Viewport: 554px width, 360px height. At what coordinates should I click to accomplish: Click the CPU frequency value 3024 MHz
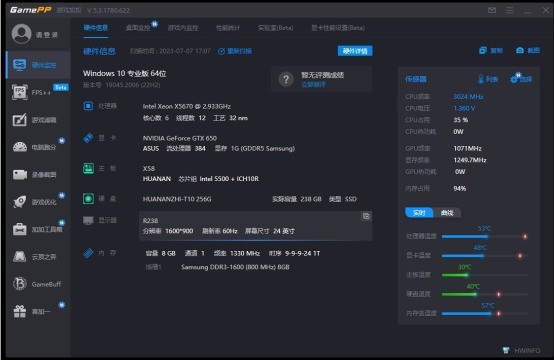tap(468, 96)
